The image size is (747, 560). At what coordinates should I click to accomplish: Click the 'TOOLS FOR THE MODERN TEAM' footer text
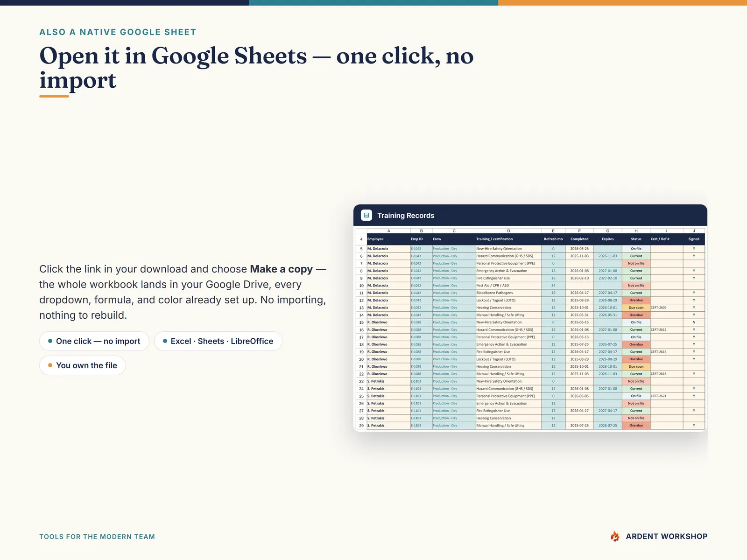point(97,537)
